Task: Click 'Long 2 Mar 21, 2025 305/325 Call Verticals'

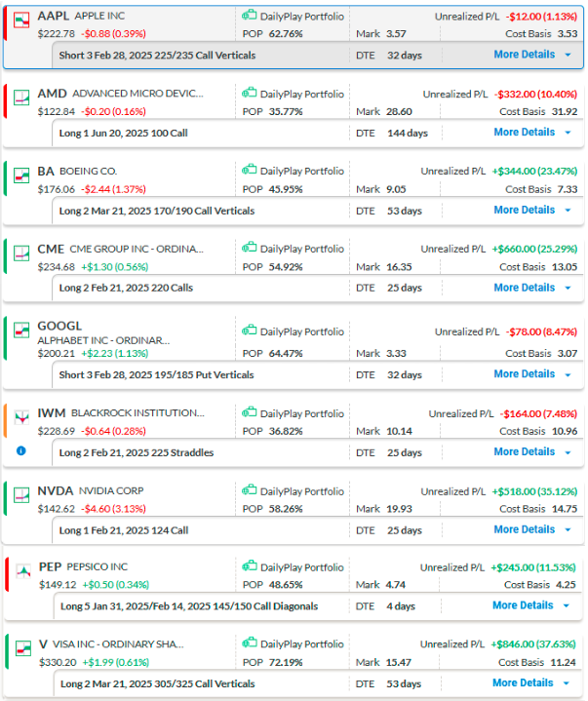Action: (157, 684)
